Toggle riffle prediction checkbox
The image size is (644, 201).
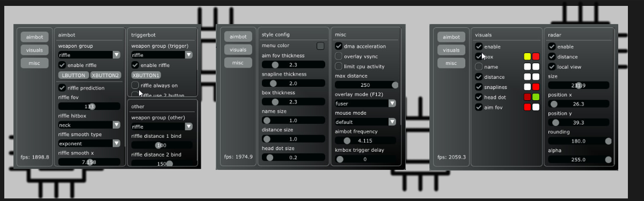click(x=62, y=87)
